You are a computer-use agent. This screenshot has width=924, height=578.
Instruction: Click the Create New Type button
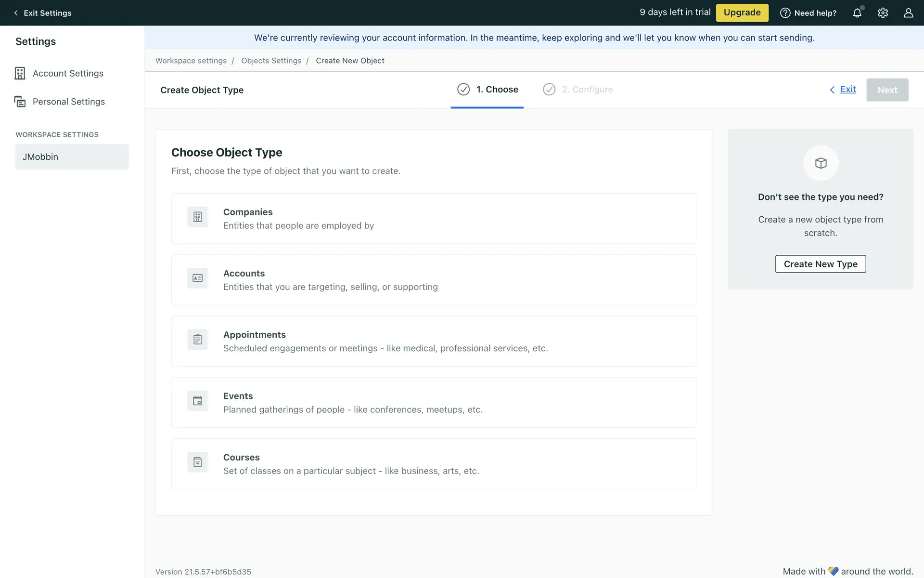coord(821,264)
